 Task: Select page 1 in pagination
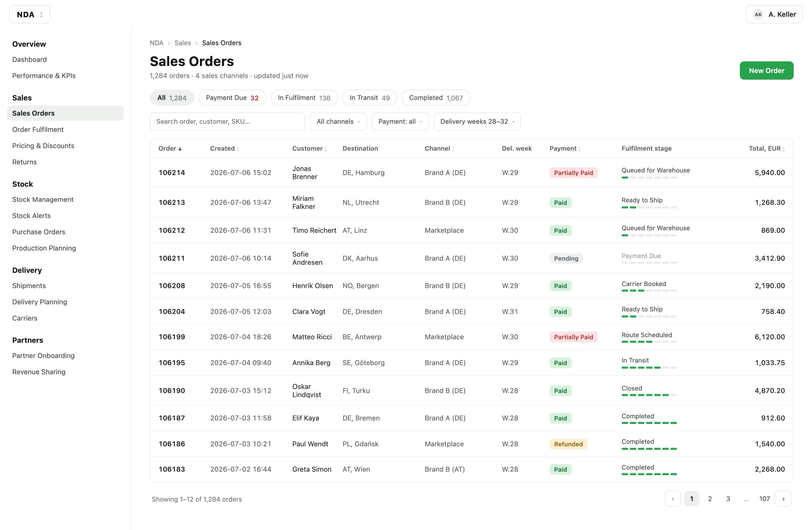[x=691, y=499]
